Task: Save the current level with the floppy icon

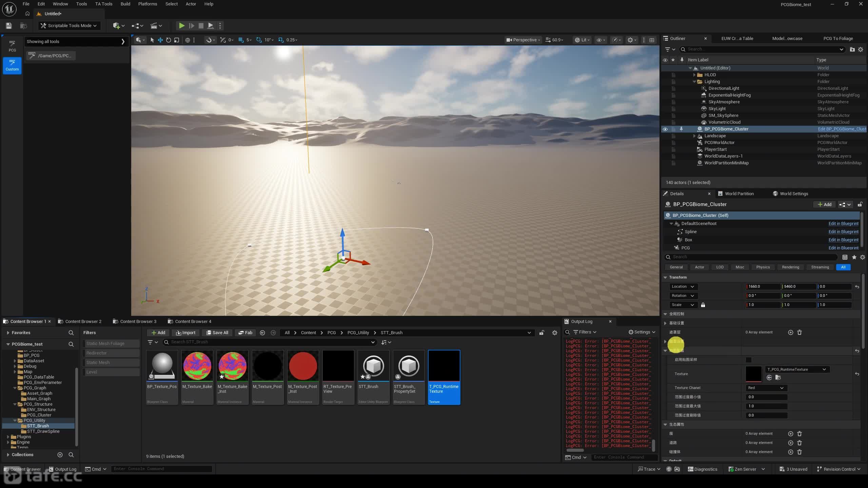Action: click(x=9, y=25)
